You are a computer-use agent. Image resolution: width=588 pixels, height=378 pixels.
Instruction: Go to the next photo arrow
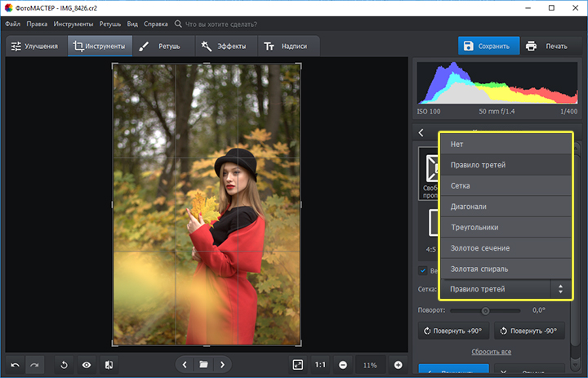coord(222,364)
